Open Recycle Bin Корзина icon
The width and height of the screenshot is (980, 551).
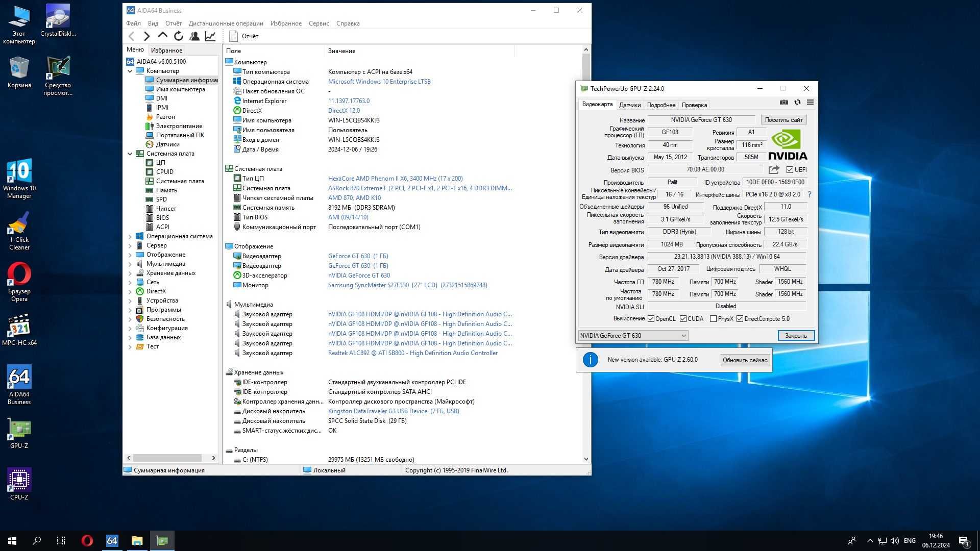tap(19, 72)
